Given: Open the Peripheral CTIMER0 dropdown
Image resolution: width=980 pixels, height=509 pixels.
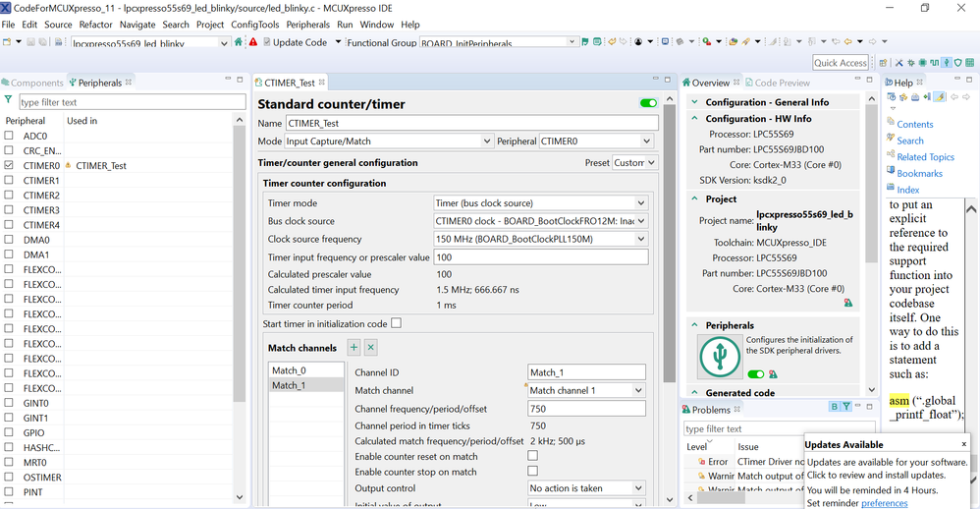Looking at the screenshot, I should (x=596, y=141).
